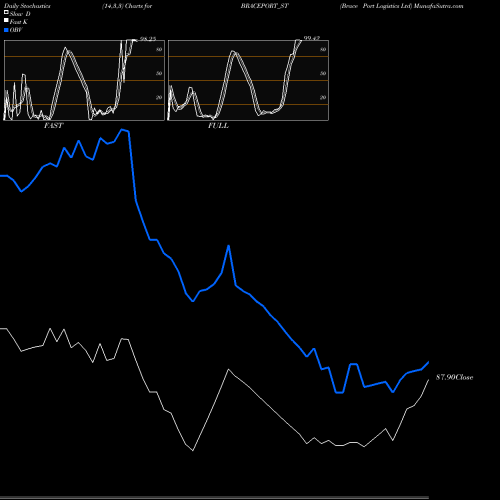This screenshot has width=500, height=500.
Task: Click the horizontal scrollbar at the chart bottom
Action: 214,497
